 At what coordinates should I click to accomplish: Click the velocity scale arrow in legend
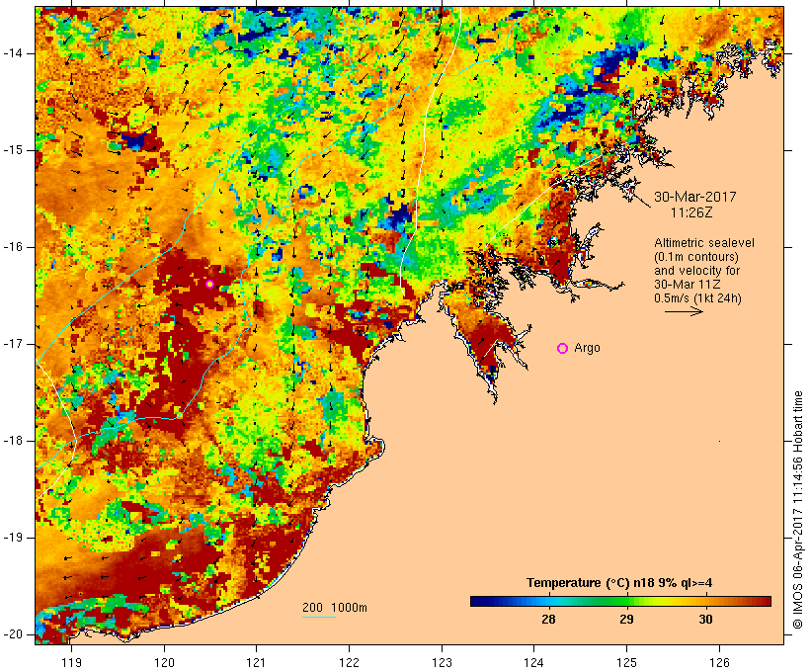684,311
